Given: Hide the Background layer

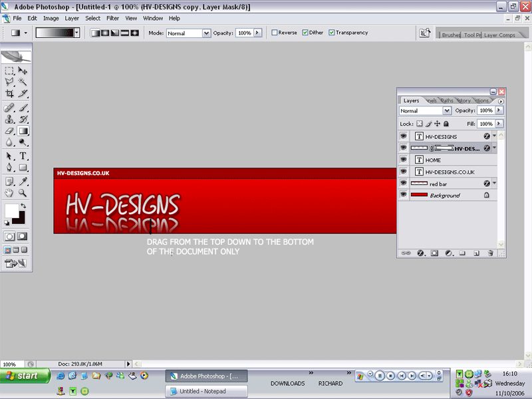Looking at the screenshot, I should pyautogui.click(x=404, y=195).
